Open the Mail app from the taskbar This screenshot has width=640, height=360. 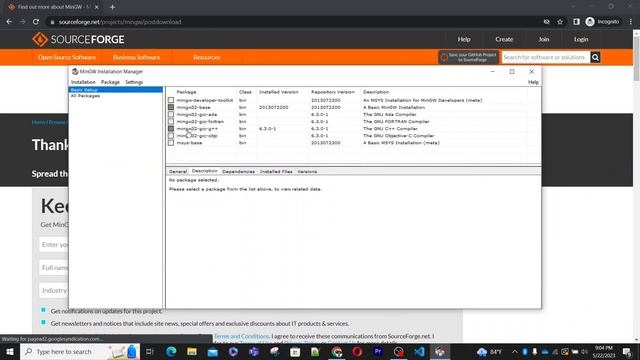(213, 351)
